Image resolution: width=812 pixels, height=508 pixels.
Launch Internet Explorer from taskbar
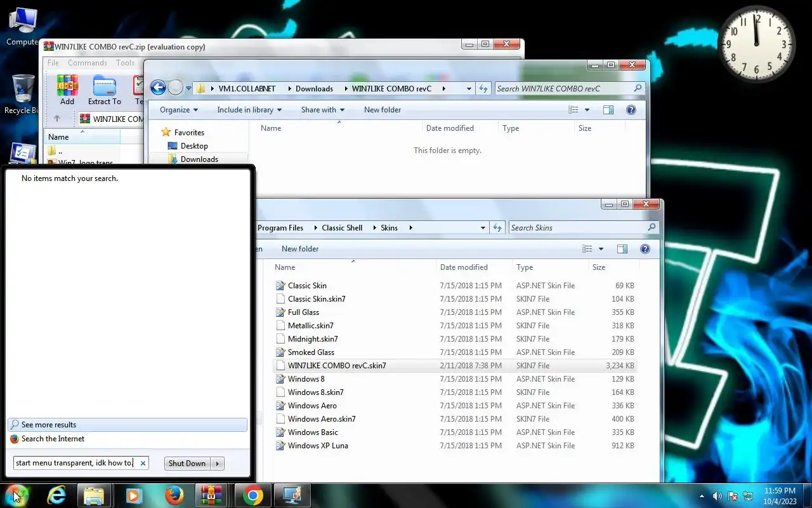click(56, 495)
